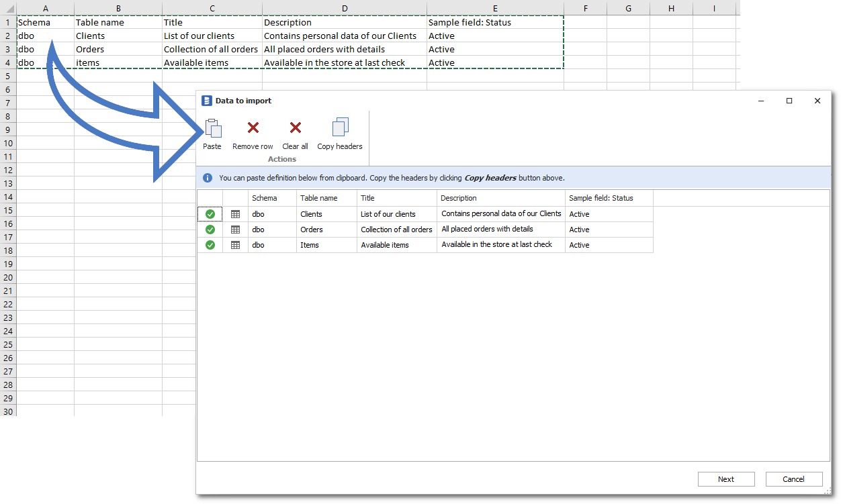Click green check status for Orders row
841x504 pixels.
[x=210, y=230]
